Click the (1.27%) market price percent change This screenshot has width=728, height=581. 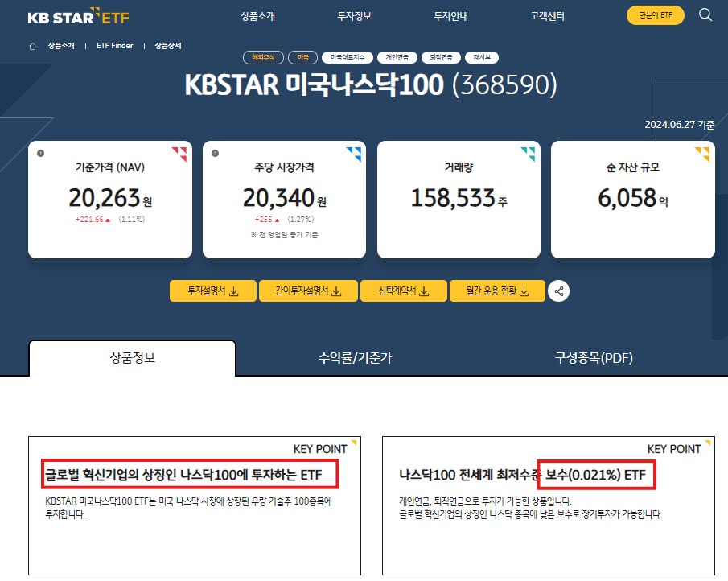click(x=300, y=220)
